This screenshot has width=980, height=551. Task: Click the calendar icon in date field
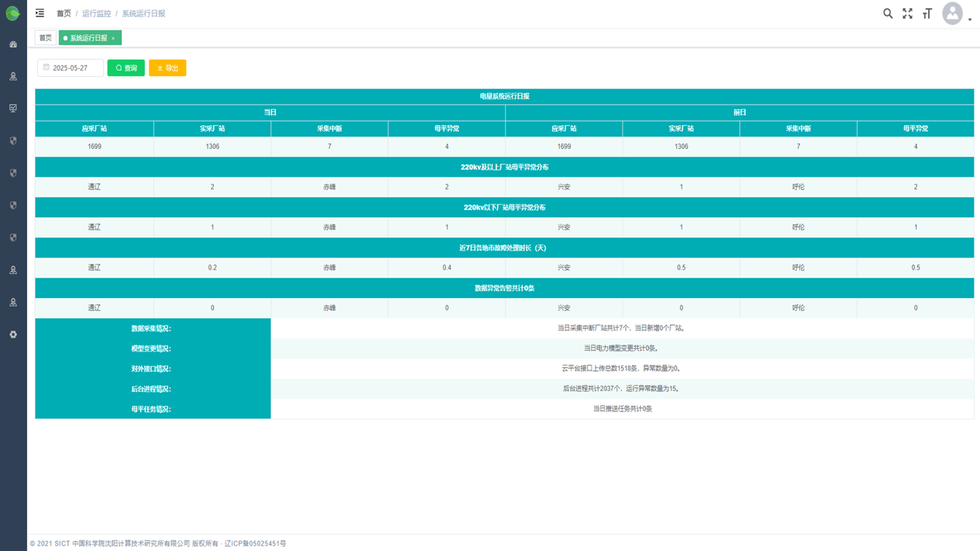pyautogui.click(x=46, y=67)
